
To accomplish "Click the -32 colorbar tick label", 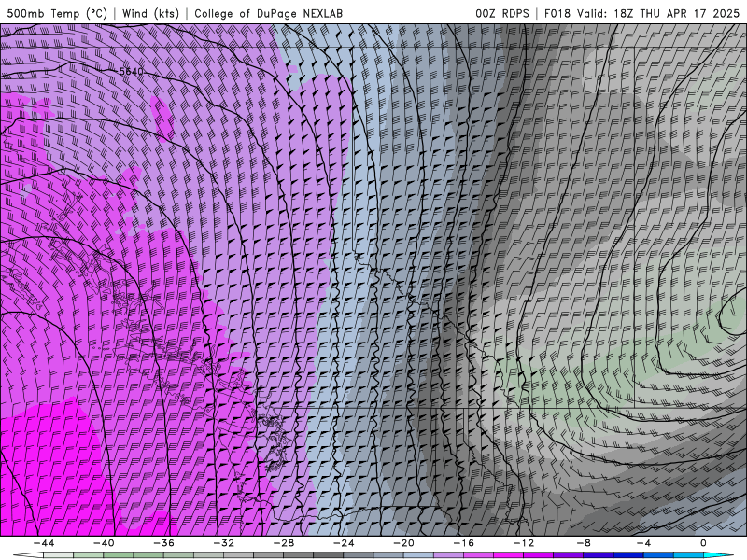I will 223,543.
